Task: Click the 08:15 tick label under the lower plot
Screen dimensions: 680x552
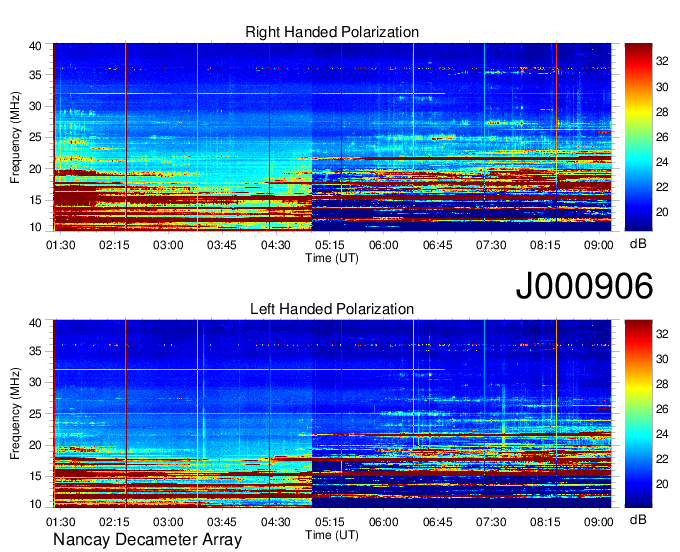Action: click(545, 522)
